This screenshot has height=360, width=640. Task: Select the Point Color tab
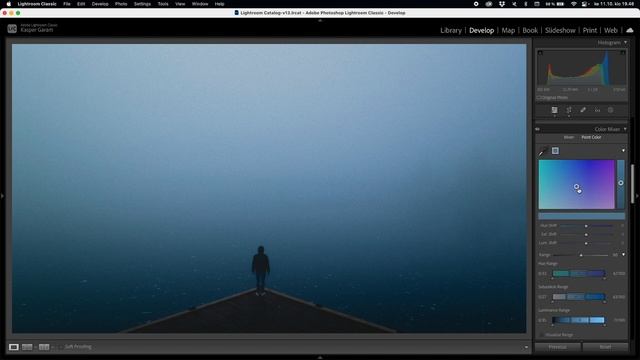pyautogui.click(x=591, y=138)
